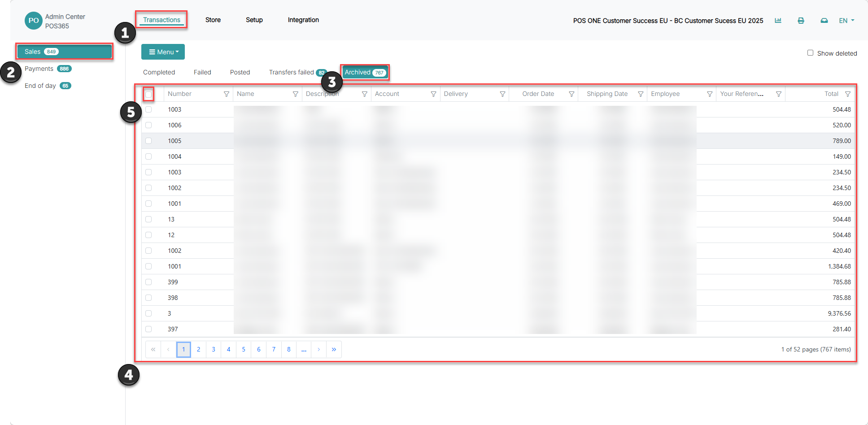Screen dimensions: 868x425
Task: Filter the Number column
Action: pyautogui.click(x=227, y=94)
